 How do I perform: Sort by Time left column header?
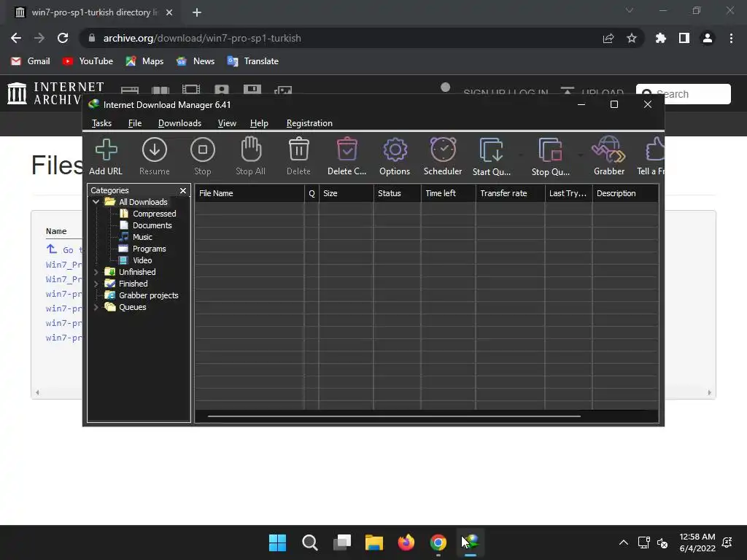448,193
